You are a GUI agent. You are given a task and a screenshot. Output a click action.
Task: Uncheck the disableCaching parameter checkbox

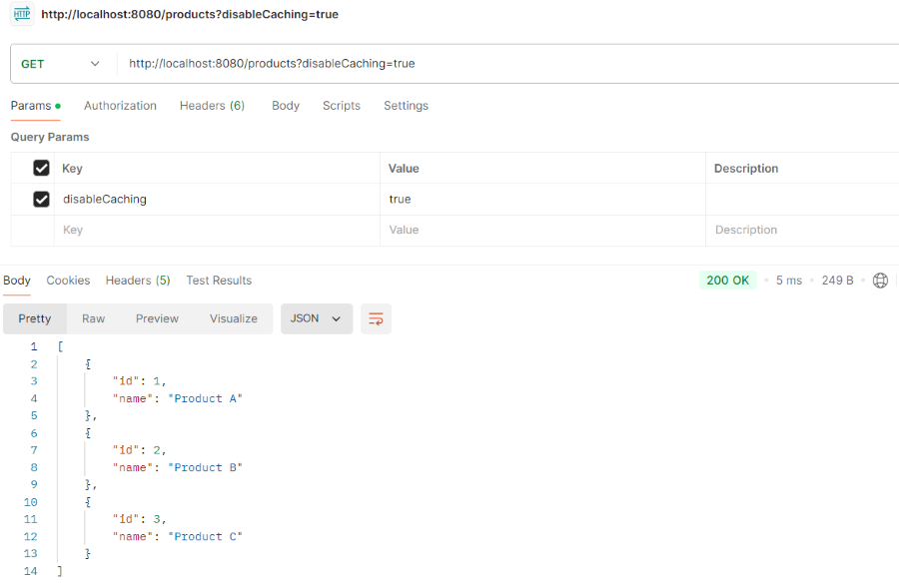click(41, 199)
